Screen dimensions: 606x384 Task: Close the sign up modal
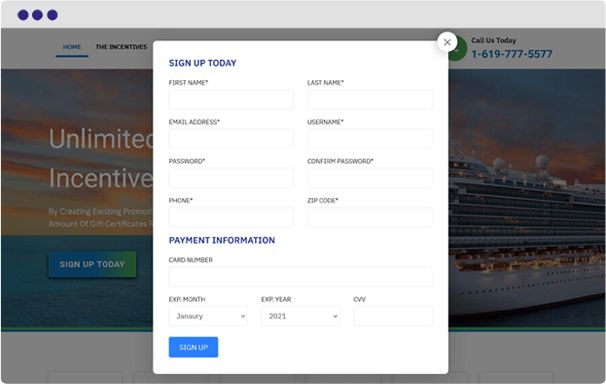tap(447, 42)
